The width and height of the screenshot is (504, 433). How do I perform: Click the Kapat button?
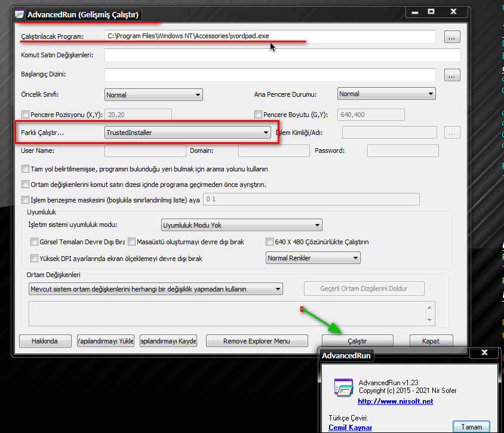click(431, 341)
